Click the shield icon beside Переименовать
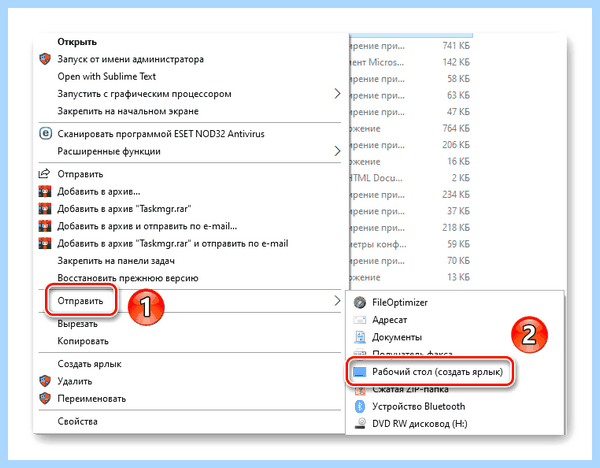Image resolution: width=600 pixels, height=468 pixels. (45, 398)
